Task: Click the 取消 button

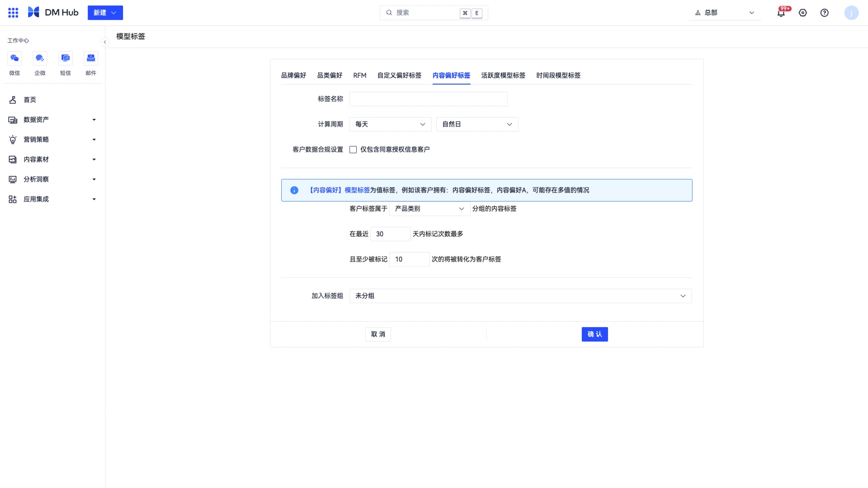Action: click(x=378, y=334)
